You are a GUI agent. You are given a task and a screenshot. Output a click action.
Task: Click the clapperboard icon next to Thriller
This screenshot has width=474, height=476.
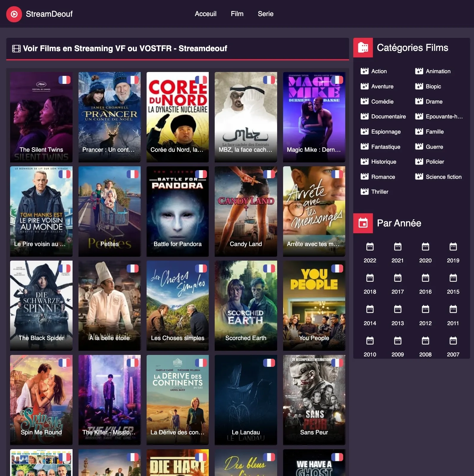pos(364,192)
